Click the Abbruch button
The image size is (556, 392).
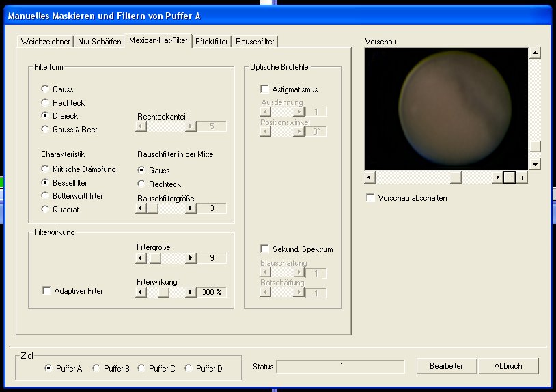508,366
